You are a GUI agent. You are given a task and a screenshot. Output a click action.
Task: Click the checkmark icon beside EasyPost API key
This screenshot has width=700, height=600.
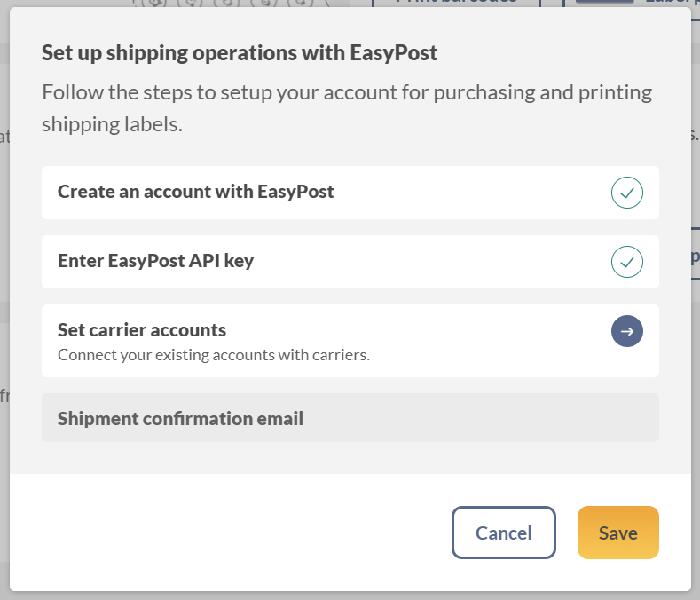[626, 262]
